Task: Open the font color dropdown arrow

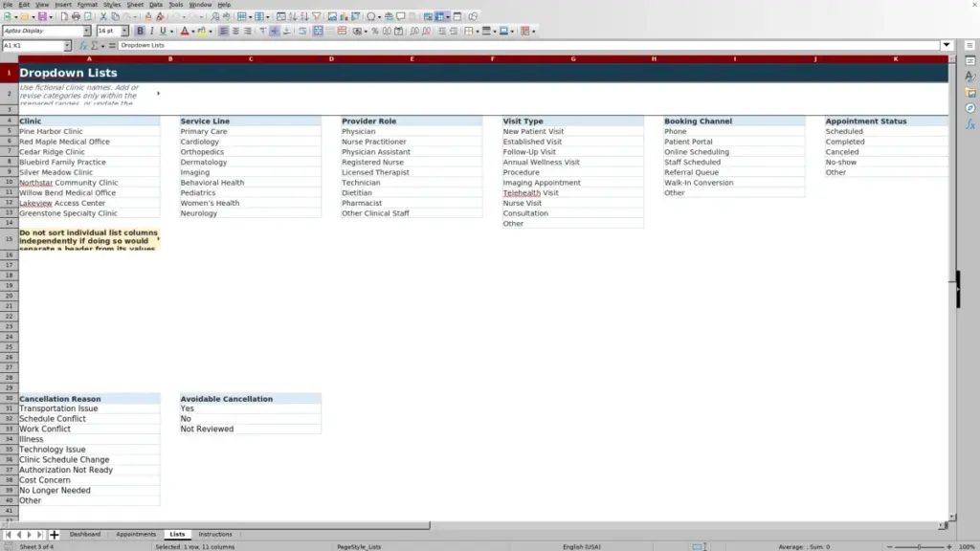Action: 193,32
